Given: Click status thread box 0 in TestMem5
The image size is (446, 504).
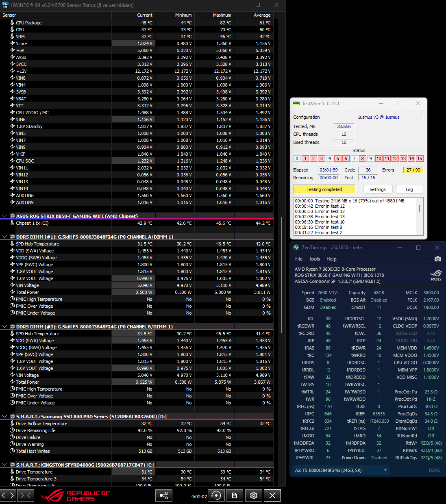Looking at the screenshot, I should pyautogui.click(x=297, y=159).
